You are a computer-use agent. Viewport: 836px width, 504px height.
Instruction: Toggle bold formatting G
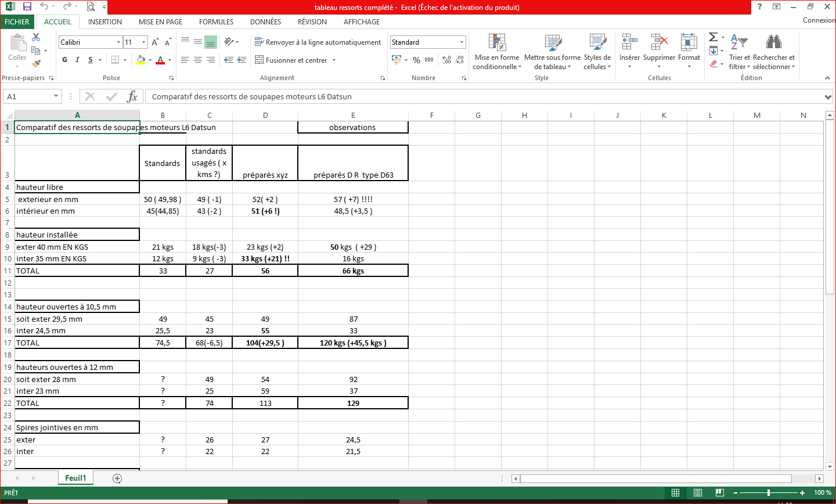pyautogui.click(x=64, y=60)
